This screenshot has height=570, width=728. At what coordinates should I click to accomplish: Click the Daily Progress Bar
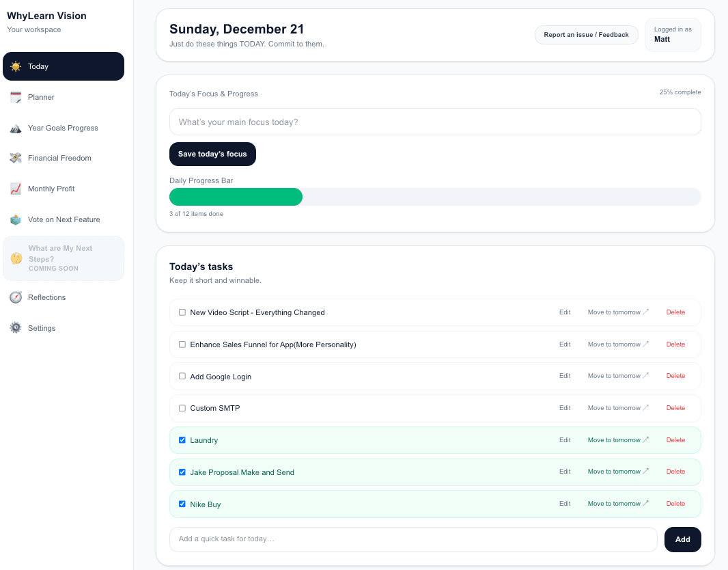435,196
